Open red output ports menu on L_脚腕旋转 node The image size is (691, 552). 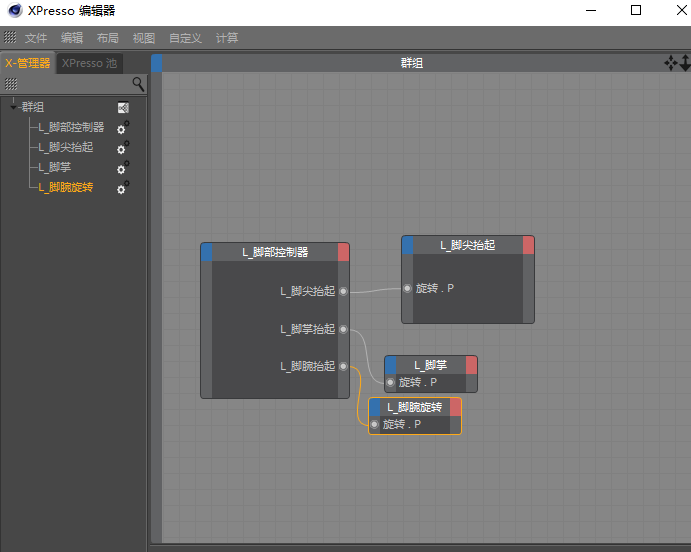pyautogui.click(x=455, y=407)
